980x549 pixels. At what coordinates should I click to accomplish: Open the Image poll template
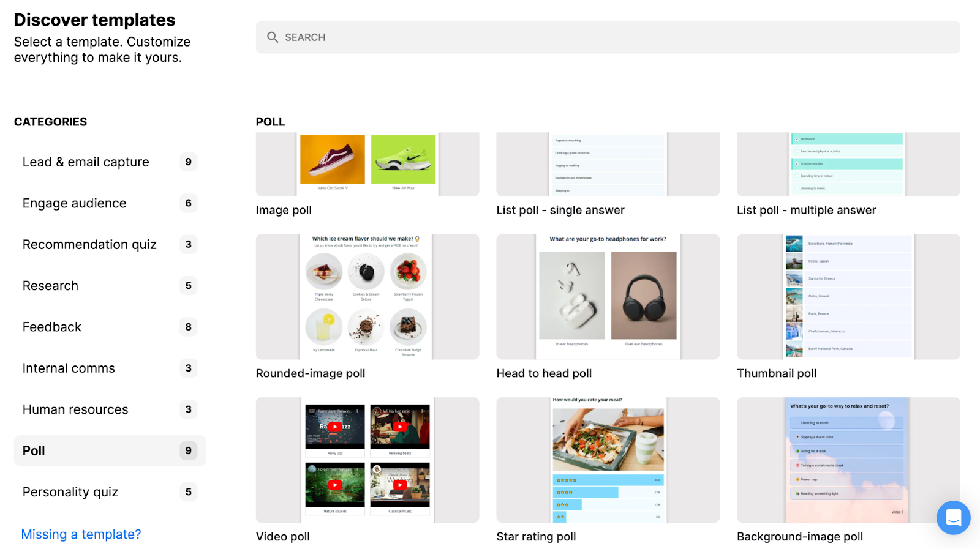click(367, 164)
